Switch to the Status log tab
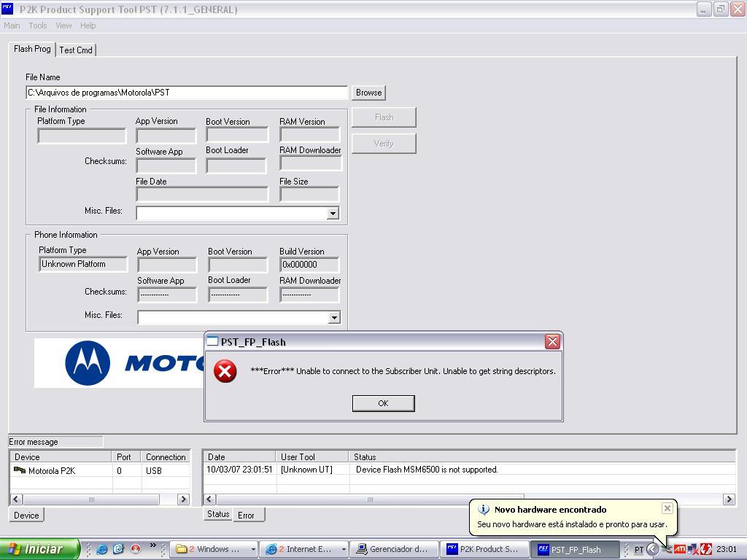Image resolution: width=747 pixels, height=560 pixels. click(x=218, y=514)
